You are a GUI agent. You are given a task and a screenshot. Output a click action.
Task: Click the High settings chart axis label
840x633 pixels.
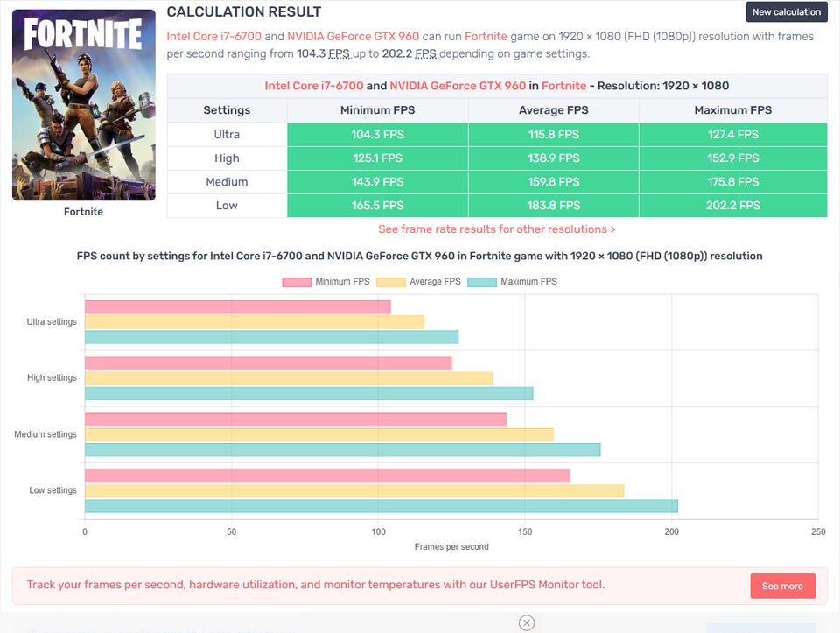pos(52,378)
